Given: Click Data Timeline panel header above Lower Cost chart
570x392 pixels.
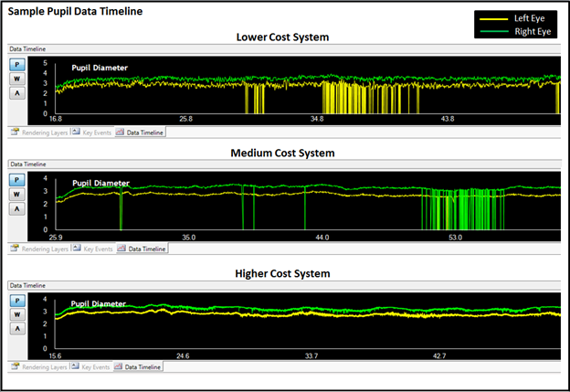Looking at the screenshot, I should pos(284,48).
